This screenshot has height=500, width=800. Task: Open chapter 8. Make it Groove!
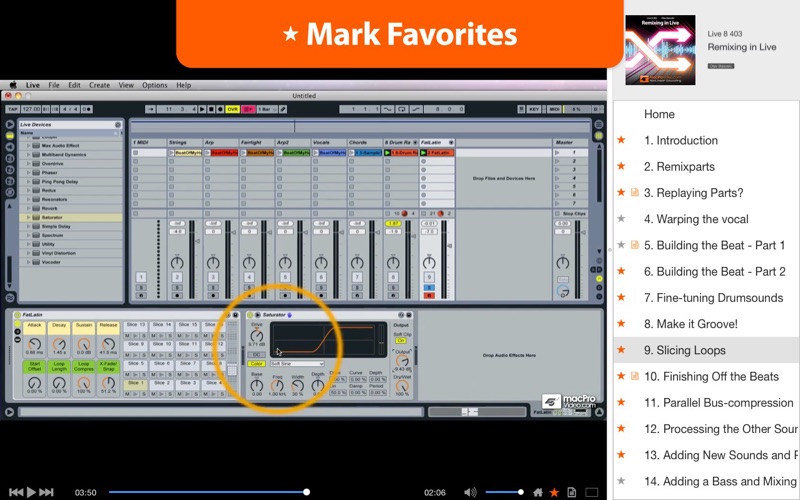pyautogui.click(x=690, y=324)
